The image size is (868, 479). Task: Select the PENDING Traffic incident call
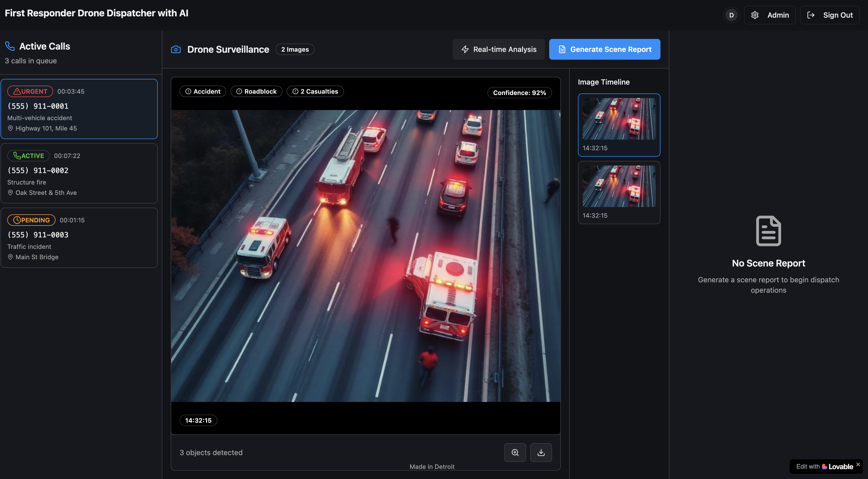pyautogui.click(x=79, y=238)
